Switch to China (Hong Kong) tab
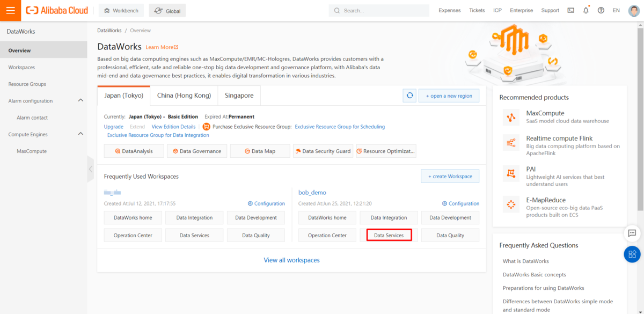 (184, 96)
